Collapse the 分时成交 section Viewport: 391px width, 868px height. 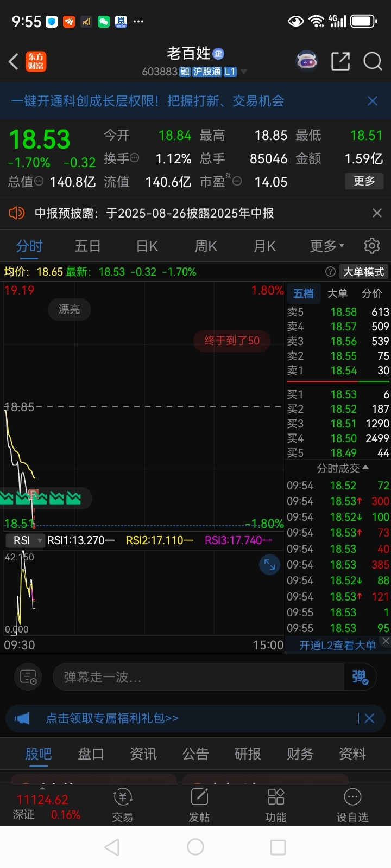pyautogui.click(x=343, y=468)
